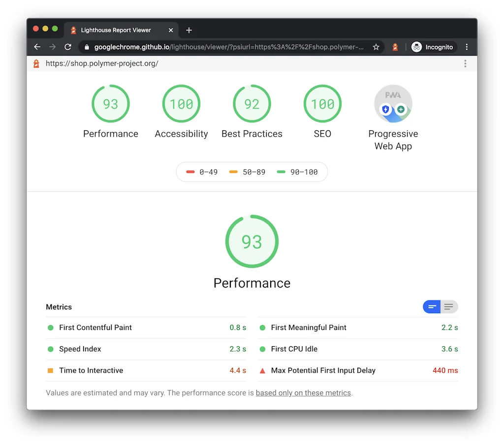Expand the Time to Interactive metric

coord(91,371)
